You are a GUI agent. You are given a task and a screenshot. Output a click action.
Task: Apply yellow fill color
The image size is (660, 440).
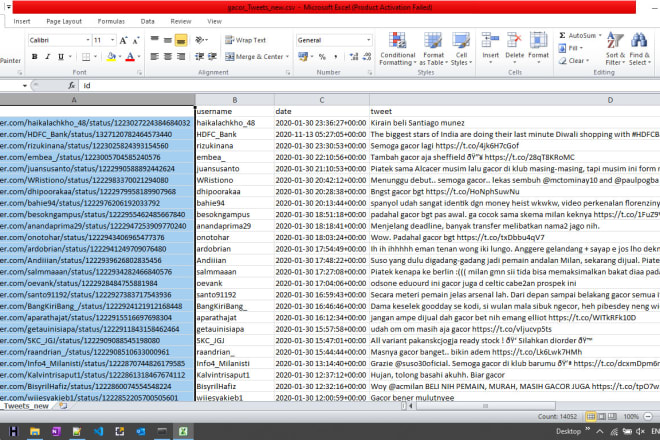click(111, 56)
